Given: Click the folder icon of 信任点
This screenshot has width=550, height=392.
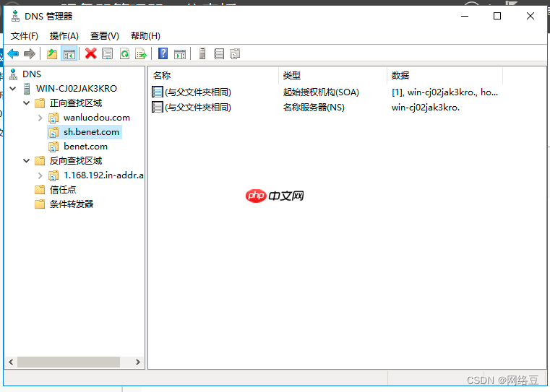Looking at the screenshot, I should 40,190.
